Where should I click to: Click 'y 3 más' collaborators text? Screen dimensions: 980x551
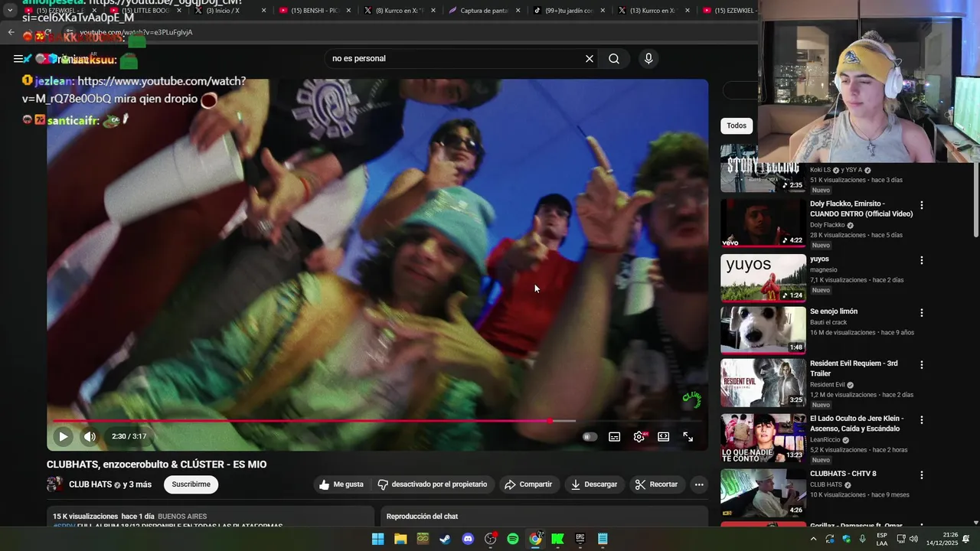[137, 484]
